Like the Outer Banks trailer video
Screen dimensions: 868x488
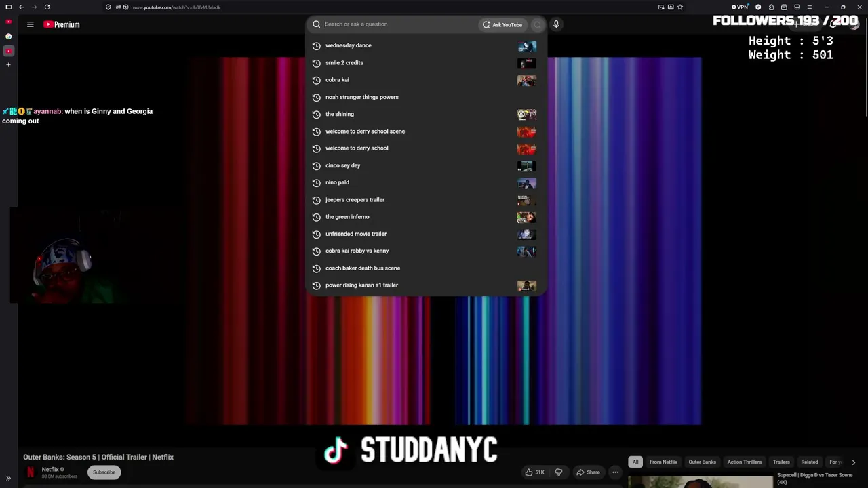click(534, 472)
